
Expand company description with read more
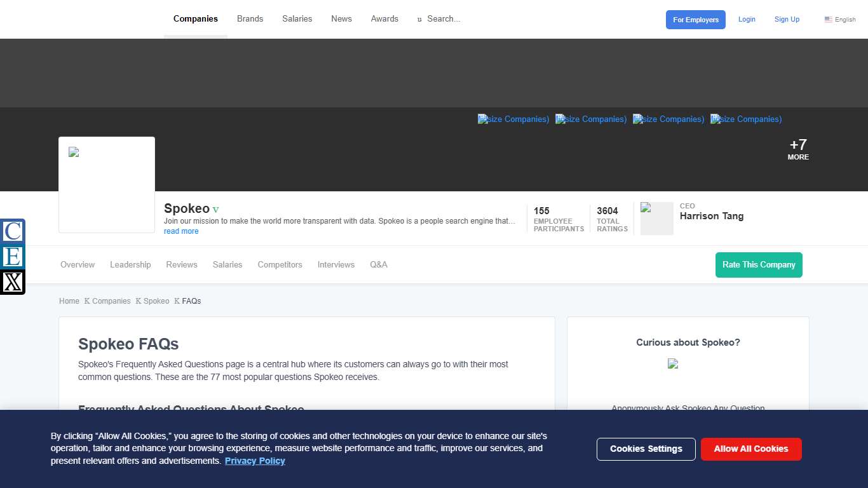pos(181,231)
